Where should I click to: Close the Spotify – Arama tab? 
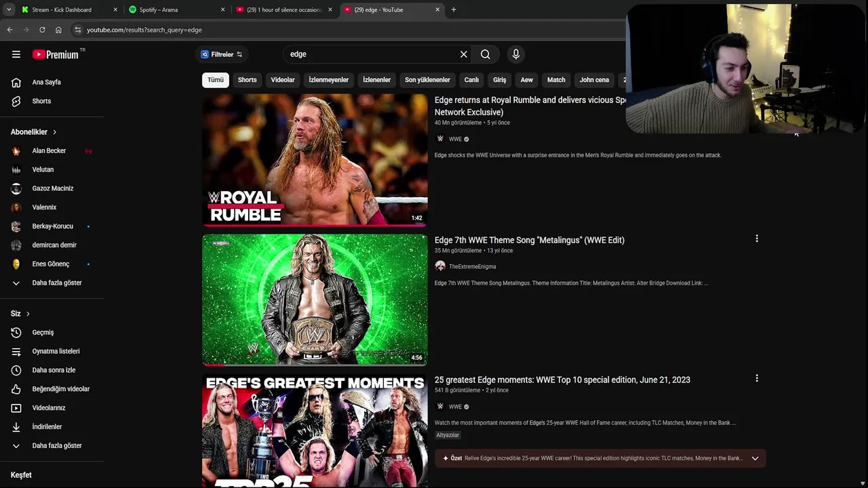coord(222,9)
